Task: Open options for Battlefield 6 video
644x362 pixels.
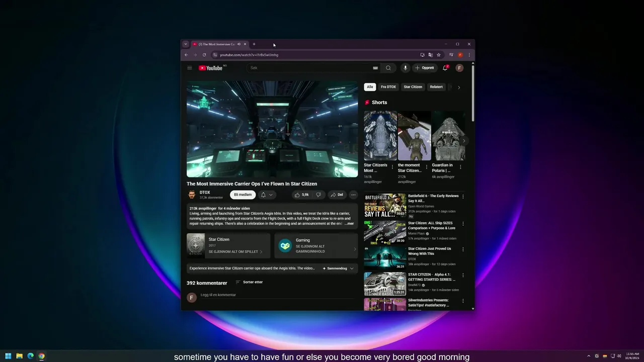Action: tap(463, 197)
